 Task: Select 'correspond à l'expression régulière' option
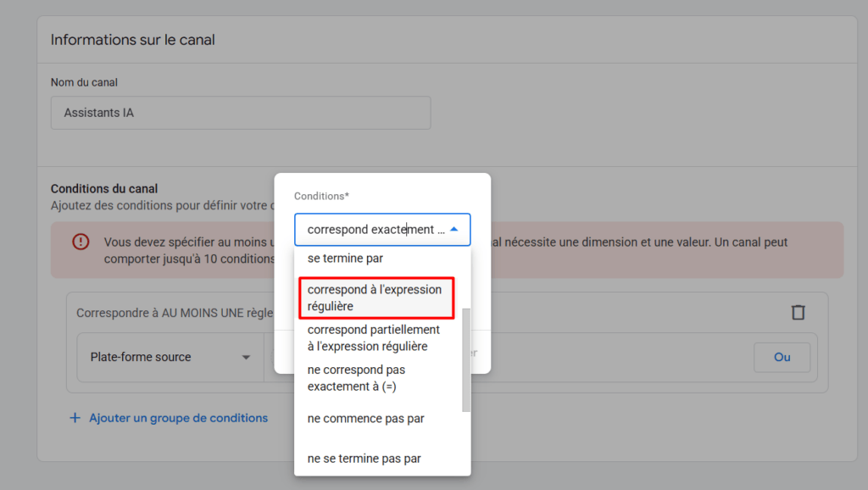click(x=376, y=298)
